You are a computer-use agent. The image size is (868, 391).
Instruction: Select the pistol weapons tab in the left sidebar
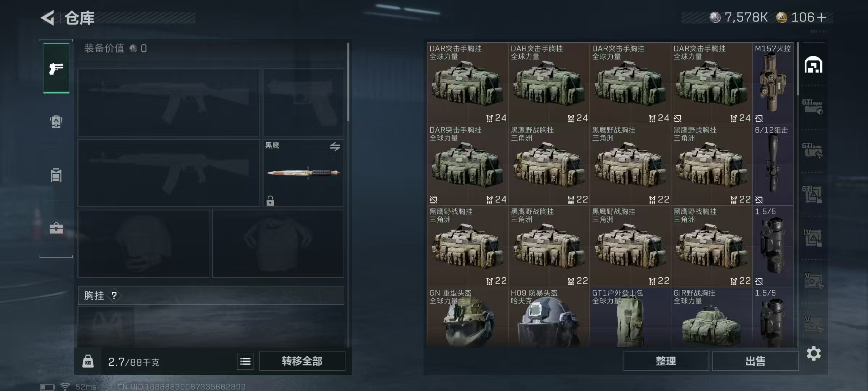pos(56,68)
